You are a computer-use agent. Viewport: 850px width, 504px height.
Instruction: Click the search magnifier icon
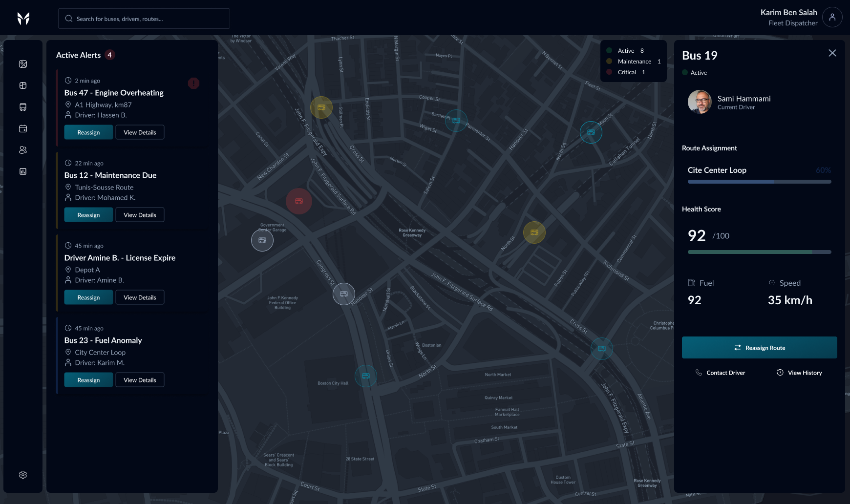pos(69,19)
